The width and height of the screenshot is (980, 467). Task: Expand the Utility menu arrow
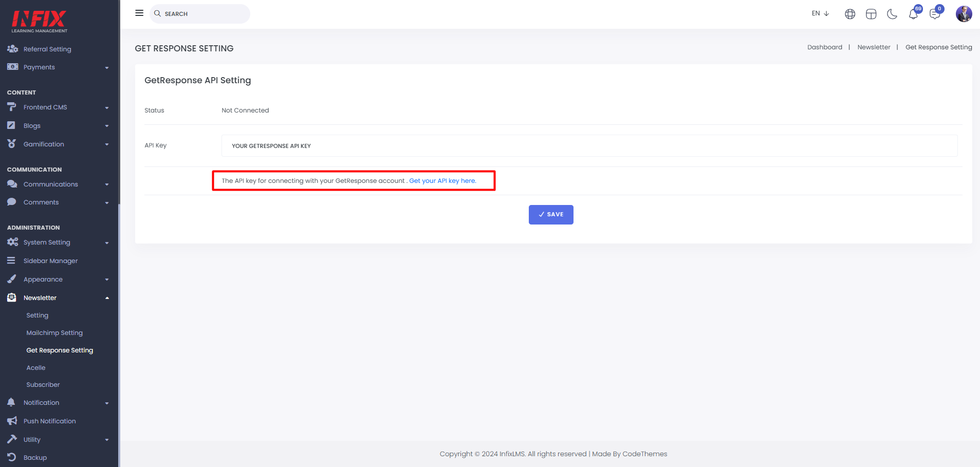tap(107, 440)
